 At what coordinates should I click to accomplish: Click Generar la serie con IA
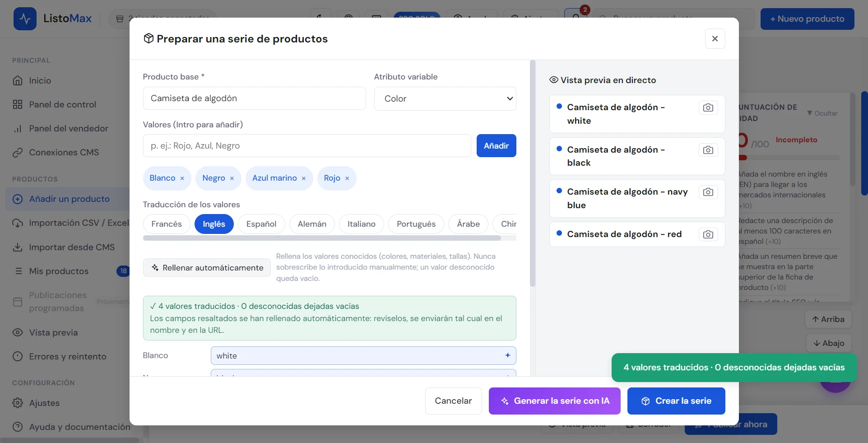[555, 401]
